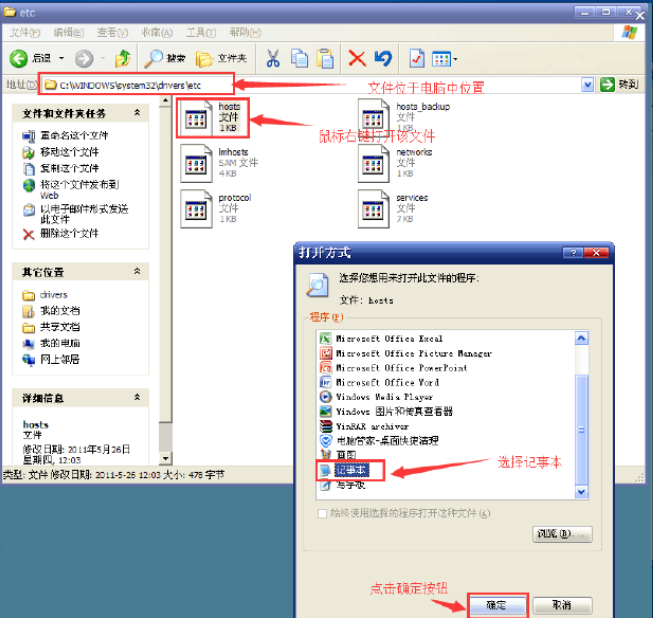Open the 查看(V) menu
This screenshot has width=653, height=618.
112,32
